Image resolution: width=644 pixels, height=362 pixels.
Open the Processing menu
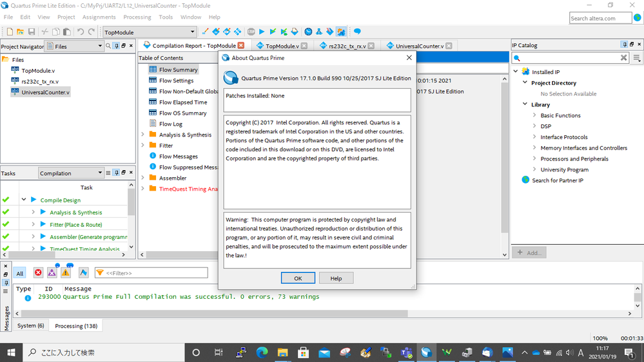[x=137, y=17]
